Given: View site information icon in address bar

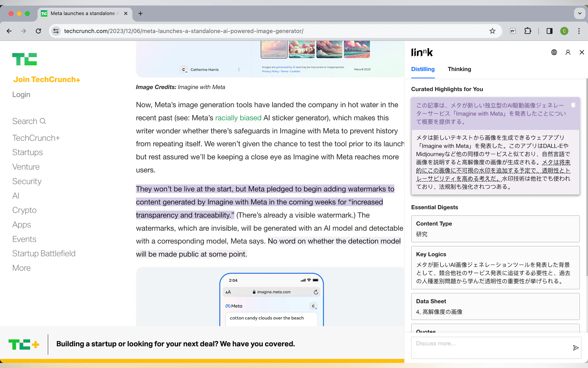Looking at the screenshot, I should pyautogui.click(x=56, y=31).
